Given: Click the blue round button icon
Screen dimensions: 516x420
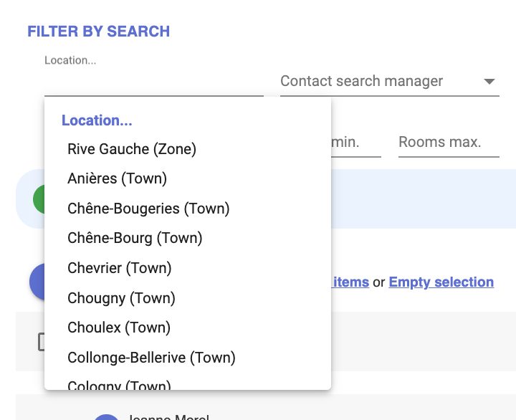Looking at the screenshot, I should [37, 282].
